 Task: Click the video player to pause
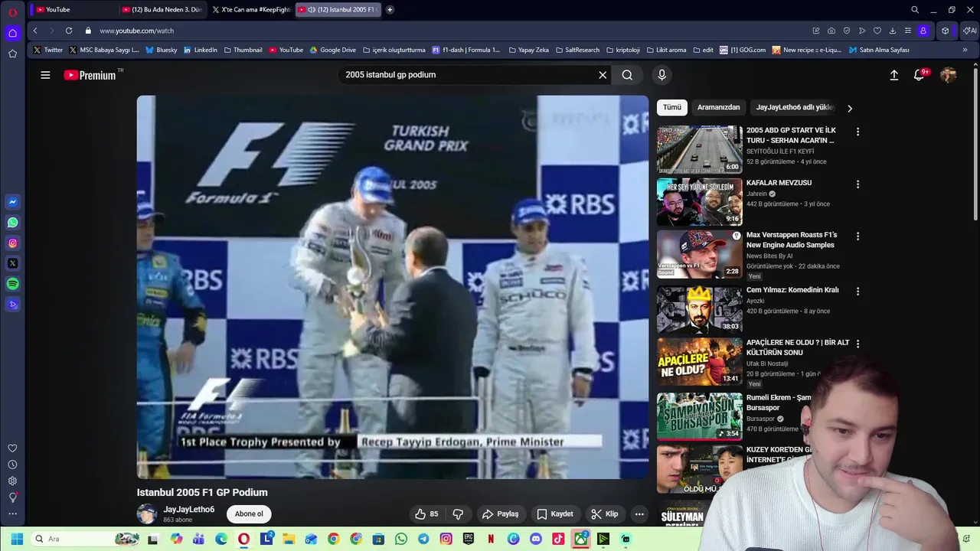tap(393, 287)
